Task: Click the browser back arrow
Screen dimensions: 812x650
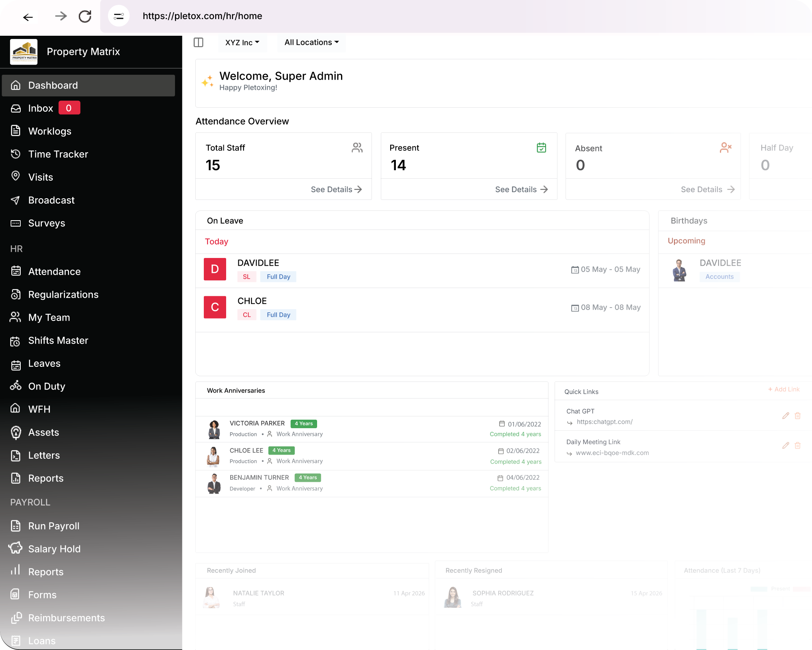Action: pyautogui.click(x=28, y=17)
